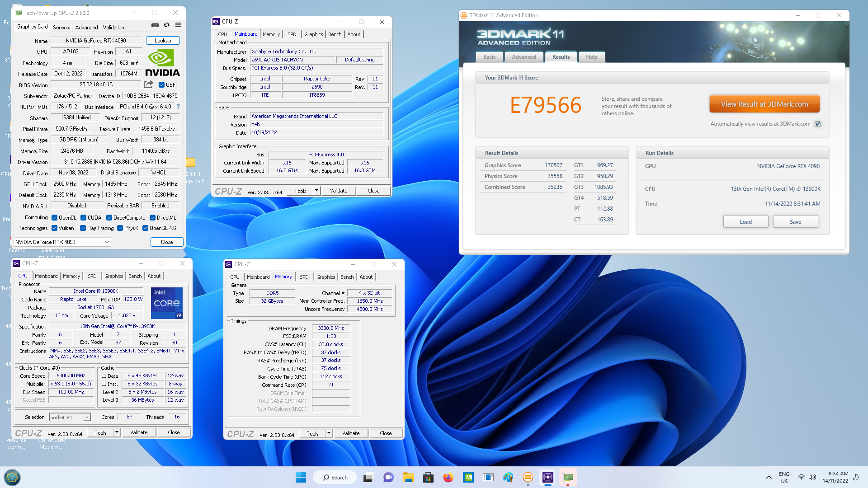This screenshot has height=488, width=868.
Task: Select the SPD tab in the Memory CPU-Z window
Action: [304, 277]
